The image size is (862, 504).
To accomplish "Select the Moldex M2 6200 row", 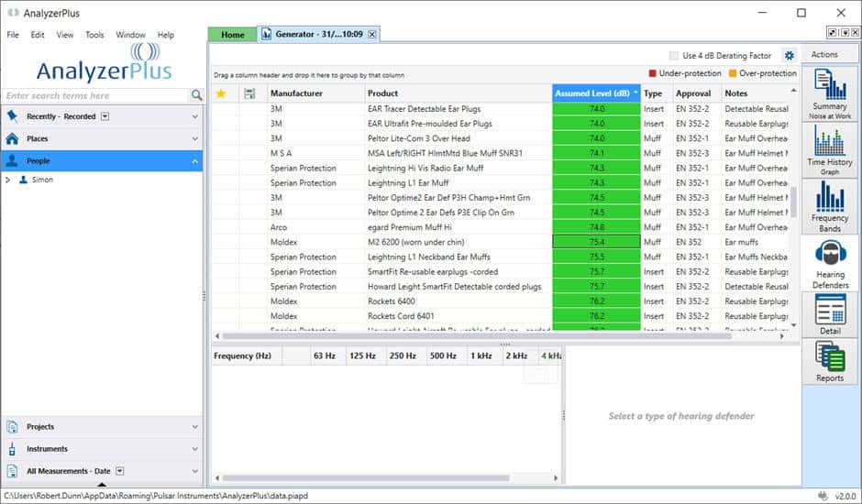I will (x=413, y=242).
